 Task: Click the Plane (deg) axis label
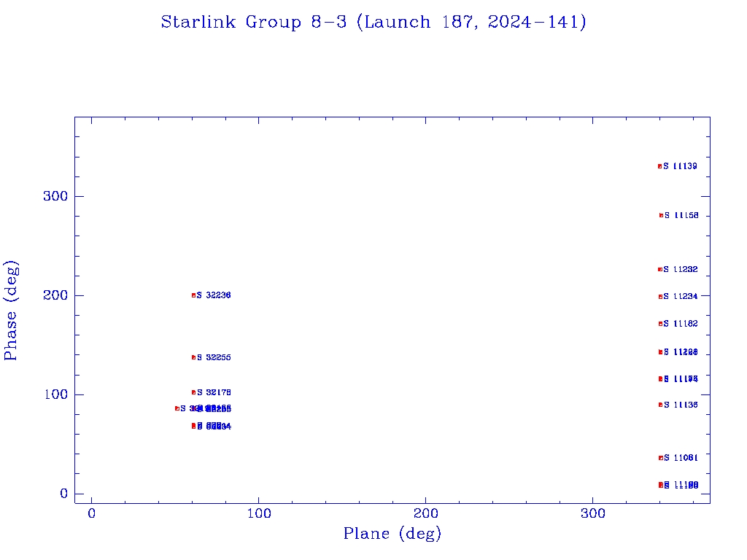392,533
